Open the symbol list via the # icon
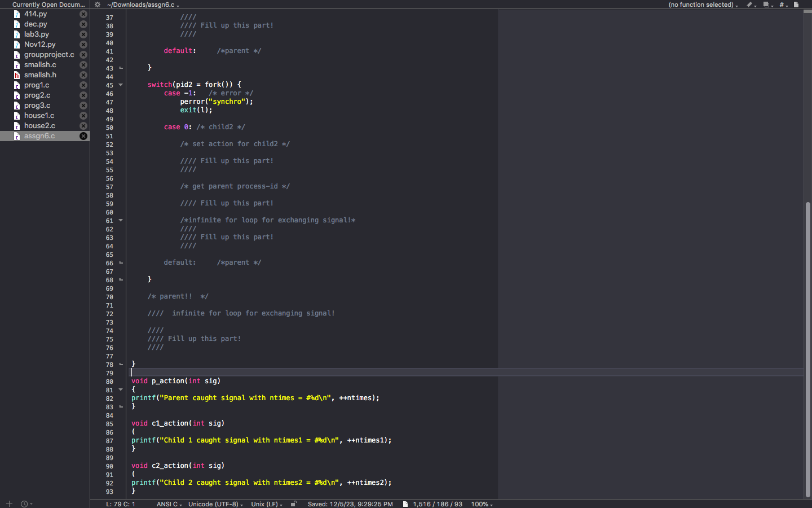 click(x=782, y=4)
